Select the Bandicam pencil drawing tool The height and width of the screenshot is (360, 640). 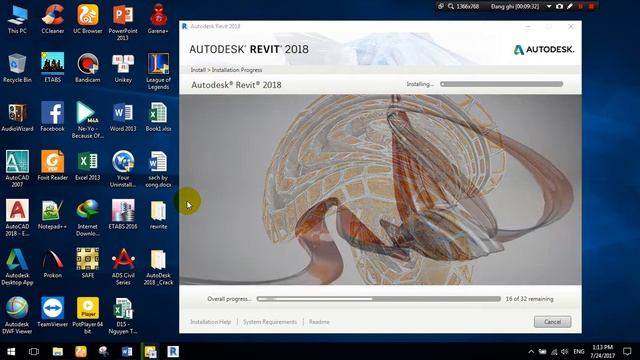[x=570, y=6]
